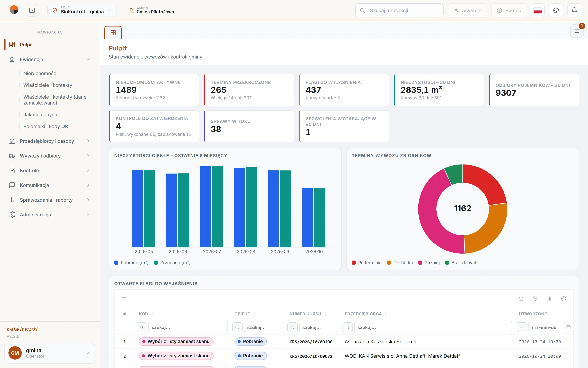588x368 pixels.
Task: Select the dashboard grid tab
Action: pos(113,33)
